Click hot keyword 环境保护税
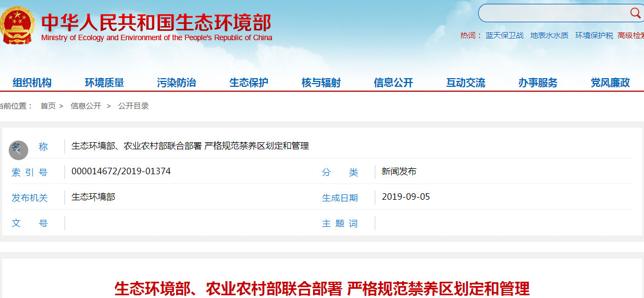This screenshot has height=298, width=644. pos(595,35)
